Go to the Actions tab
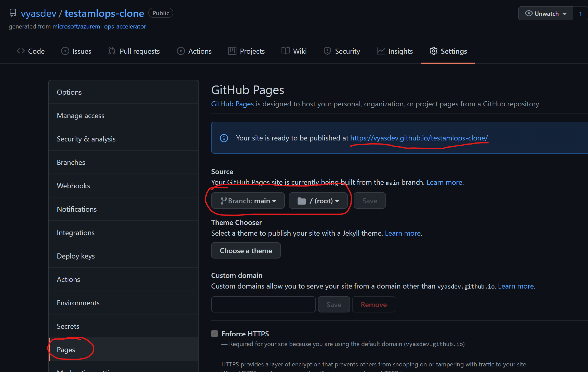This screenshot has width=588, height=372. click(x=194, y=51)
